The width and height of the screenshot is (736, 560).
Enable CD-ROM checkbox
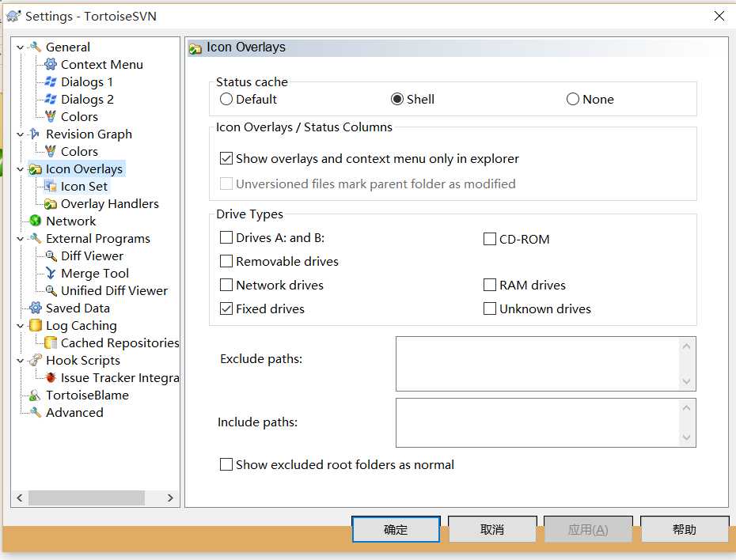click(x=490, y=239)
